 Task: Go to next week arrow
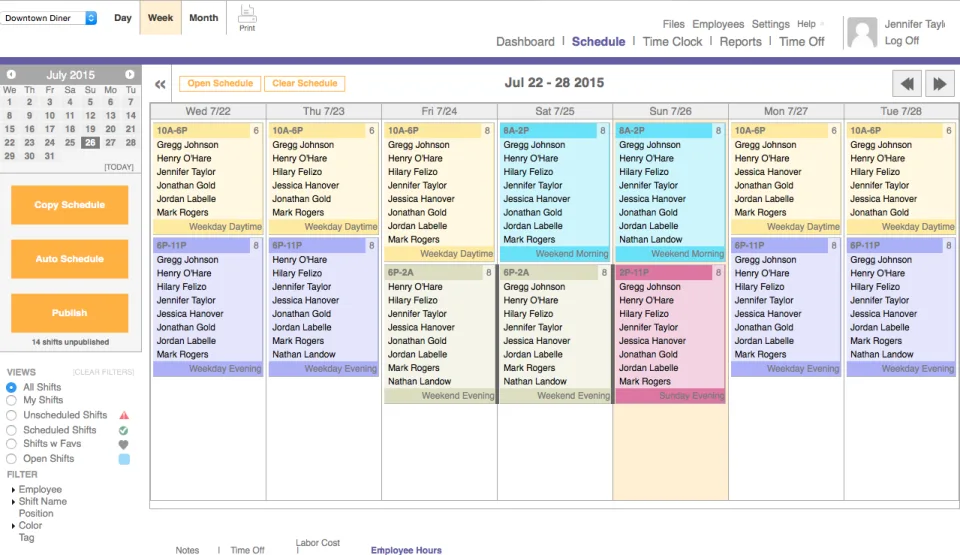(940, 83)
